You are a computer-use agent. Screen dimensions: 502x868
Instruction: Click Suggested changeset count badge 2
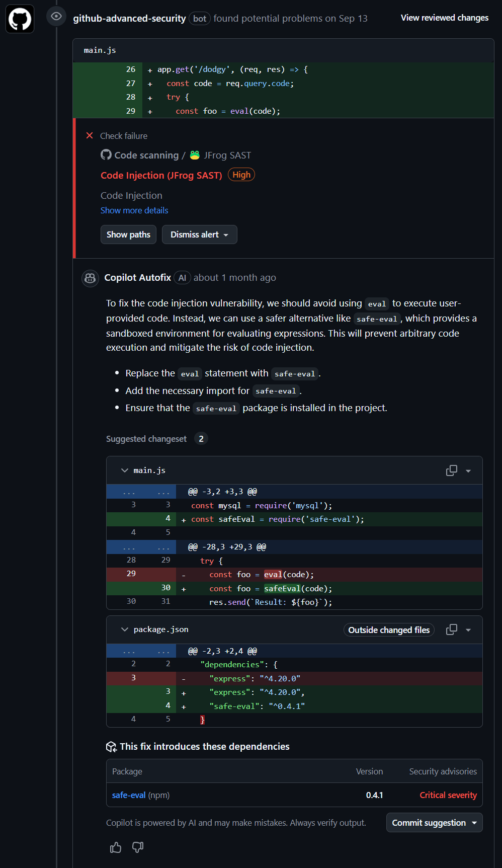click(x=201, y=439)
